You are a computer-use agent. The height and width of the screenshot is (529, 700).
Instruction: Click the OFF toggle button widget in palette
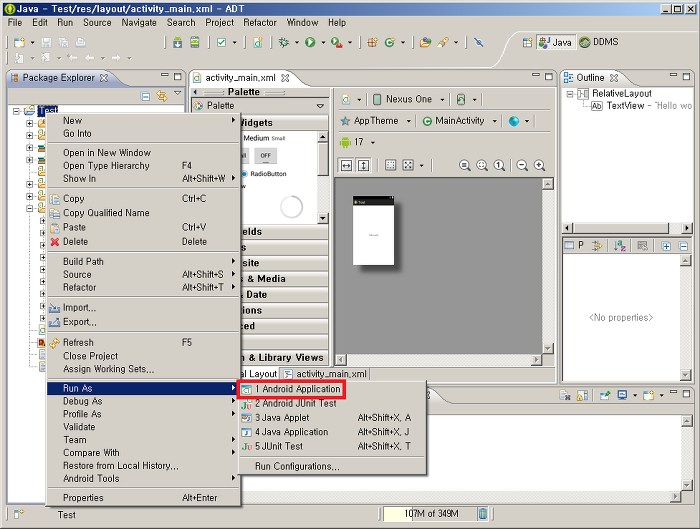click(266, 155)
